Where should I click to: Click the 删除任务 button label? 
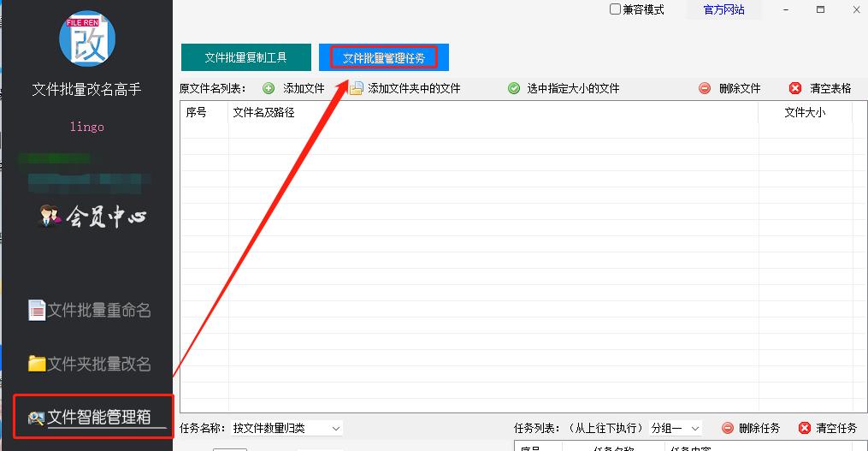point(759,428)
